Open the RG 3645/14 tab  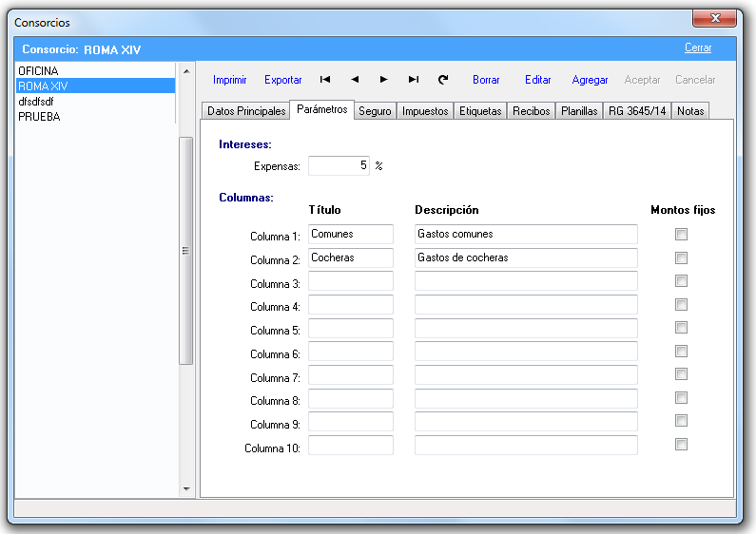(637, 111)
